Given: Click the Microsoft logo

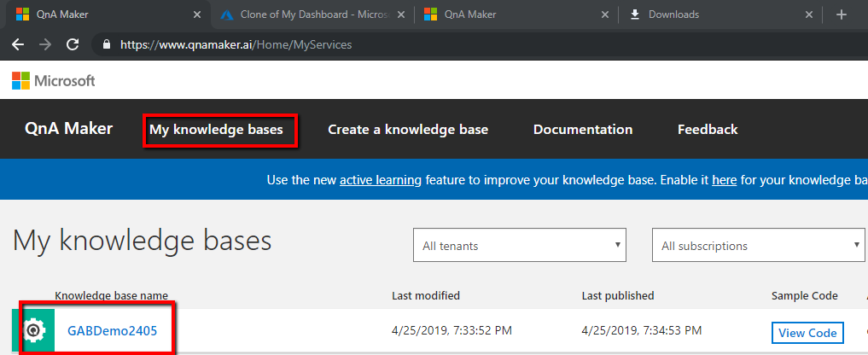Looking at the screenshot, I should [x=54, y=81].
